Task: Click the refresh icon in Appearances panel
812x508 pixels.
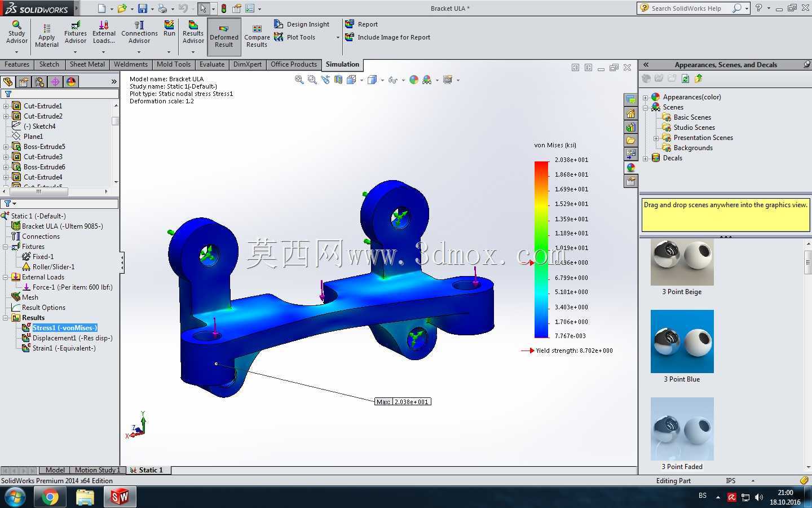Action: [685, 78]
